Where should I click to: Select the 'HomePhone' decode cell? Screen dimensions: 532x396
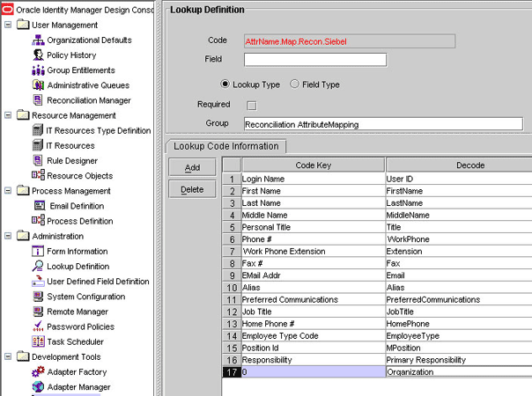pos(459,324)
